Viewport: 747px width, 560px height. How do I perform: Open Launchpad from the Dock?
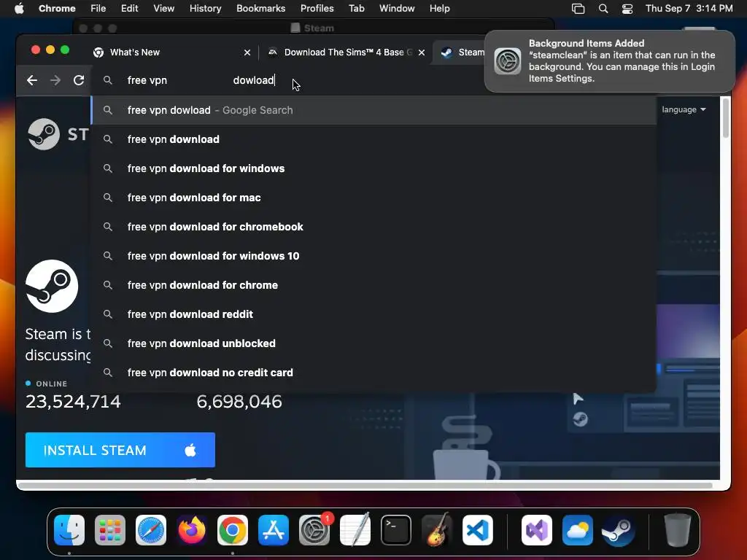(x=110, y=530)
